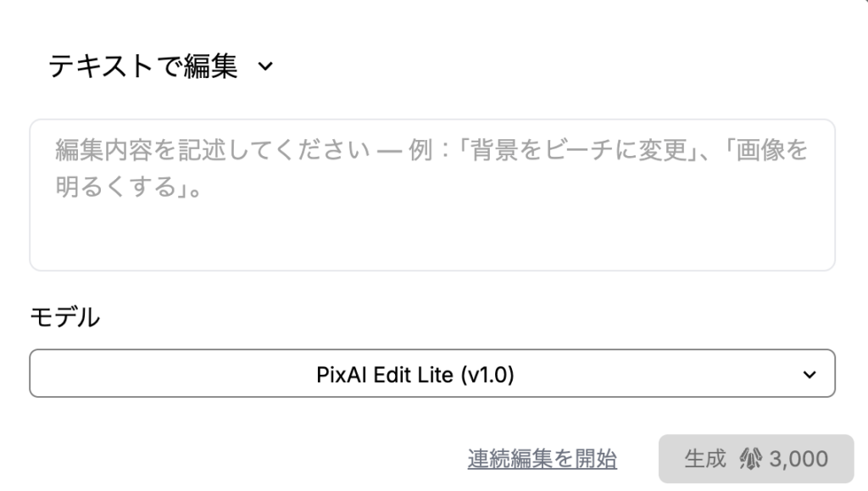This screenshot has width=868, height=491.
Task: Click the 3,000 credit cost
Action: point(798,460)
